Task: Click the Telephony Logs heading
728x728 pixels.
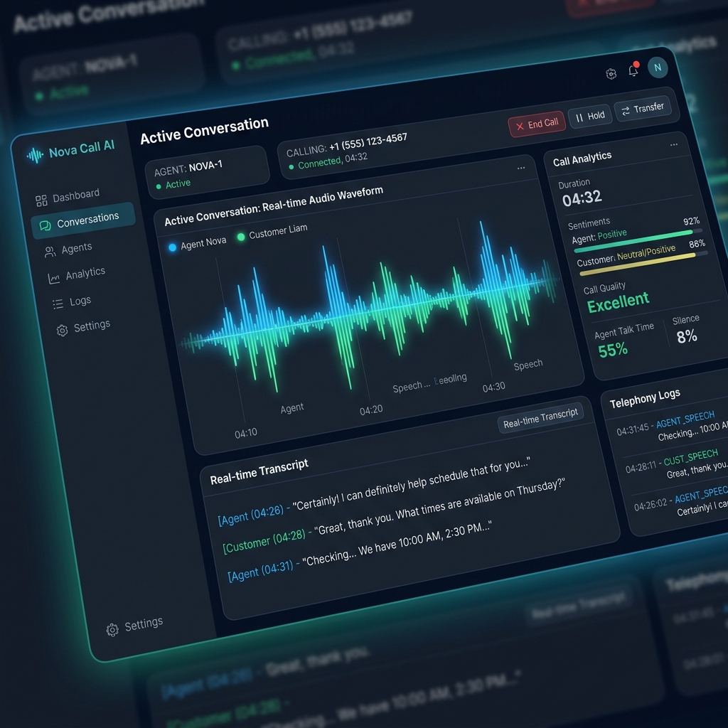Action: pos(644,398)
